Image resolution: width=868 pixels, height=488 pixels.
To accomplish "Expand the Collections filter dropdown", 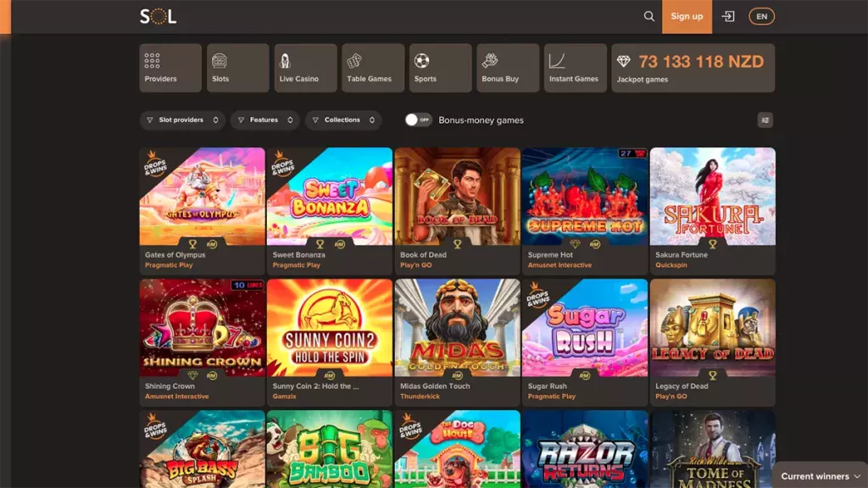I will pos(343,120).
